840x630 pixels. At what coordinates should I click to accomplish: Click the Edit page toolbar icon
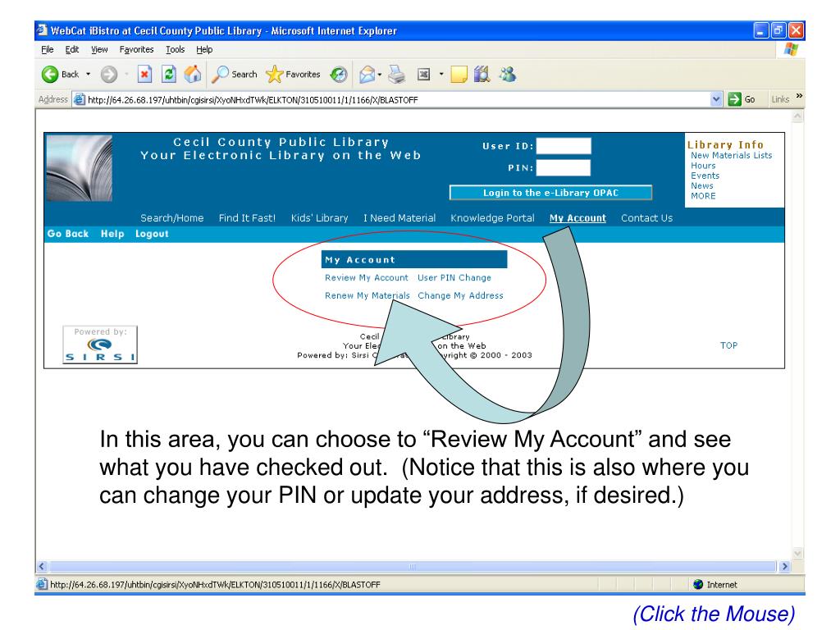point(424,74)
